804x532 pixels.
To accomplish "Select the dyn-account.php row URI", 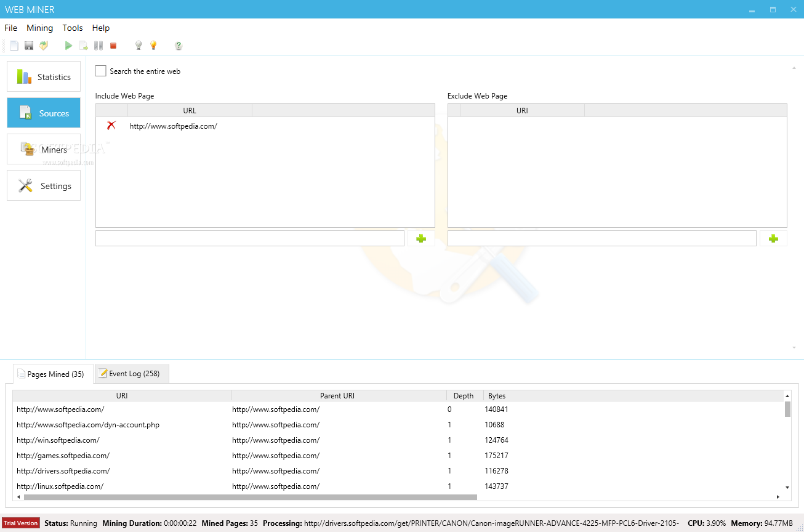I will (88, 425).
